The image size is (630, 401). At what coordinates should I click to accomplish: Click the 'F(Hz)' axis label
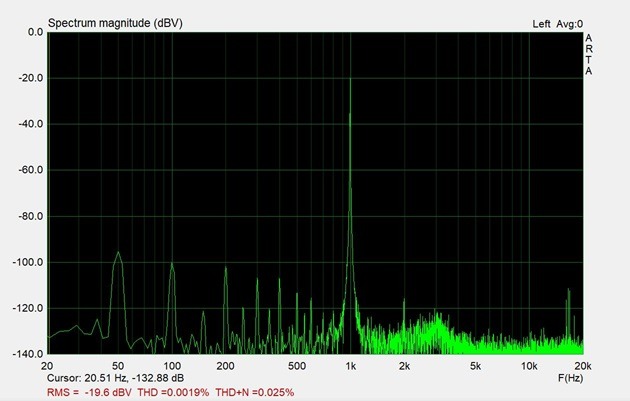pyautogui.click(x=570, y=378)
